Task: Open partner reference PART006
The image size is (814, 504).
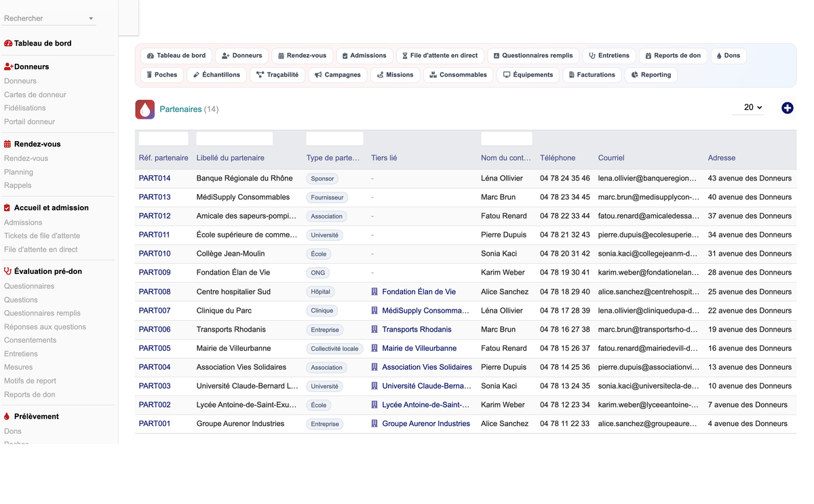Action: (x=155, y=330)
